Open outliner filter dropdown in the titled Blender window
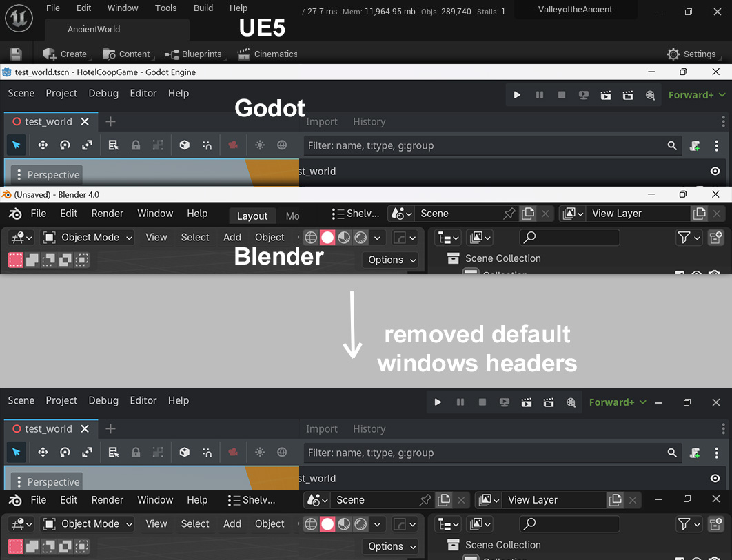Viewport: 732px width, 560px height. (x=689, y=238)
